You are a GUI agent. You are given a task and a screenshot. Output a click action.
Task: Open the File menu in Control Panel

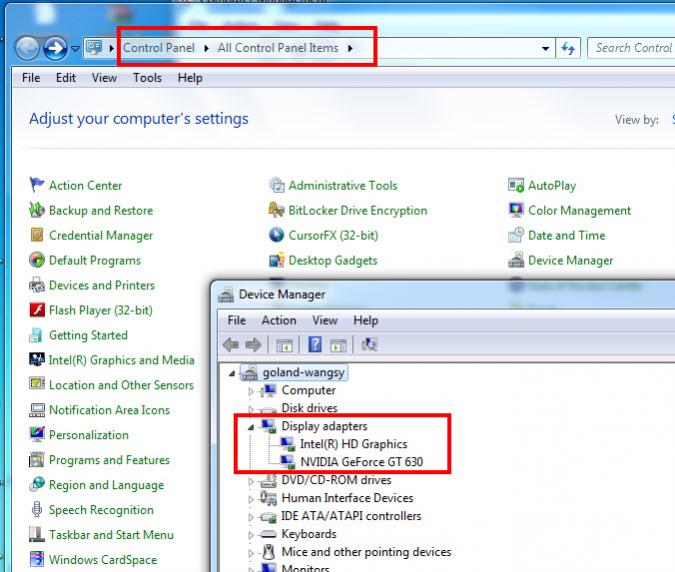pos(31,78)
